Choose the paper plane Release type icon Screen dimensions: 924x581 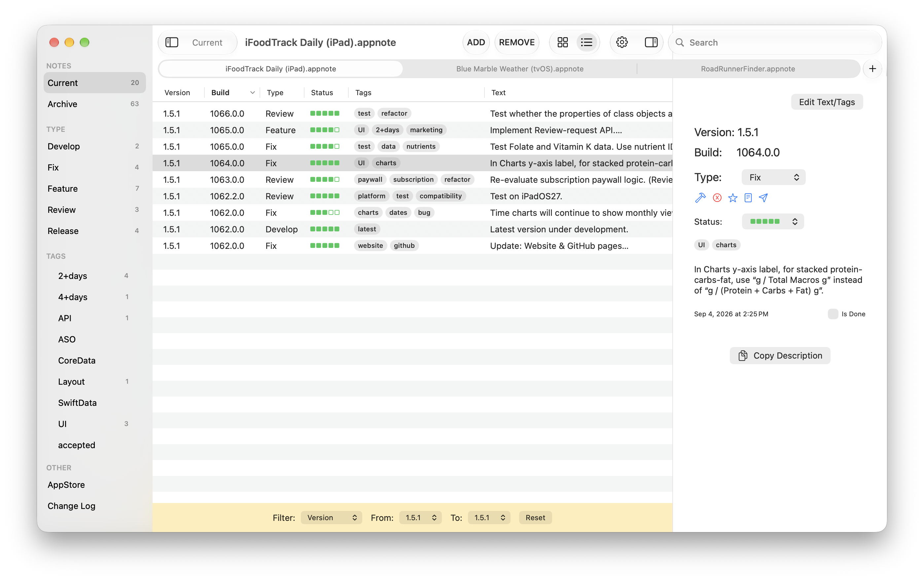coord(763,198)
